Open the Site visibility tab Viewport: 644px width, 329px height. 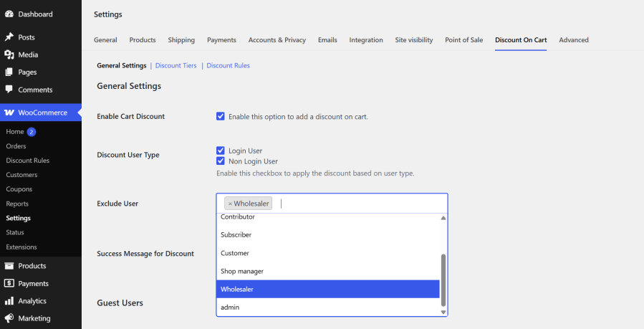pos(413,40)
